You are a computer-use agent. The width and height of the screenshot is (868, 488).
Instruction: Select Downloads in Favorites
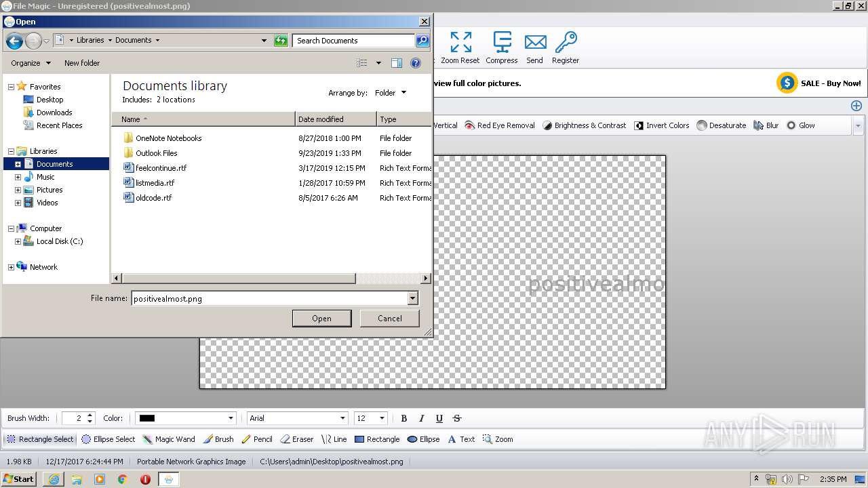pyautogui.click(x=54, y=113)
